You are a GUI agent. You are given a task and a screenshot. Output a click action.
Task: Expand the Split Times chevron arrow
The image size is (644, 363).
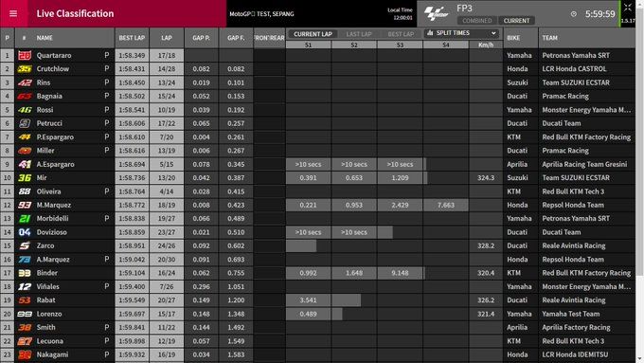pyautogui.click(x=493, y=33)
